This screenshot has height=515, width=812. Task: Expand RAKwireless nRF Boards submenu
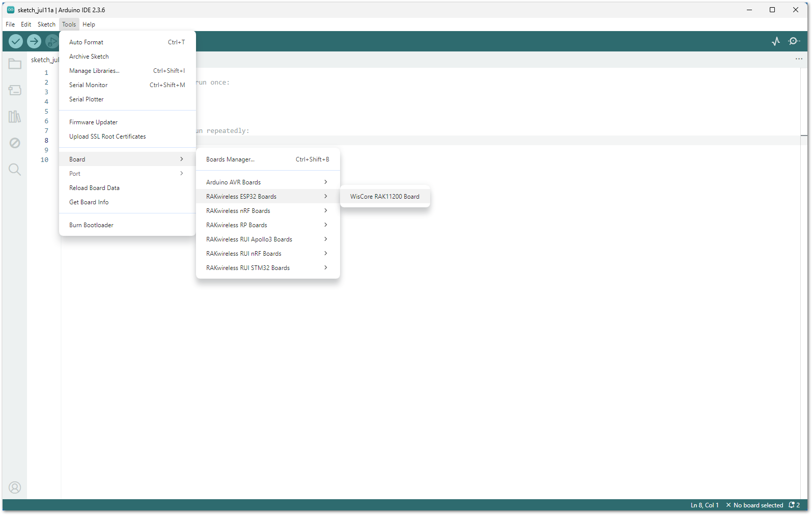point(268,211)
